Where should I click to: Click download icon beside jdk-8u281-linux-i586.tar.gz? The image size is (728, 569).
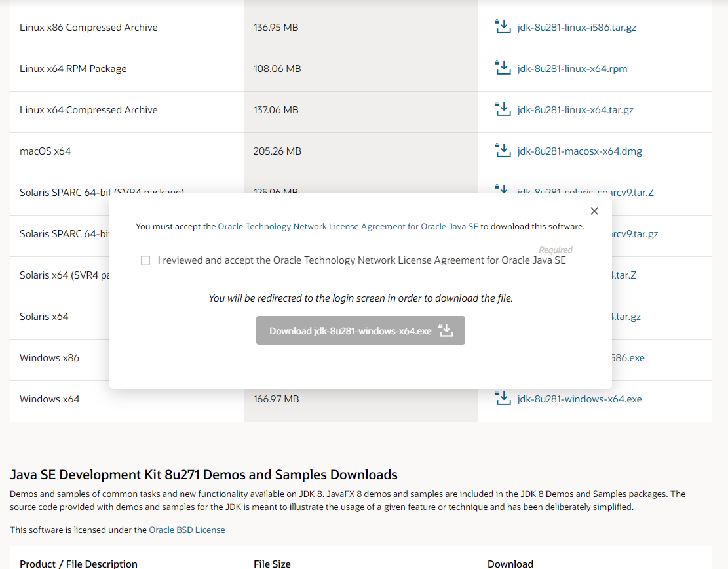pos(503,27)
